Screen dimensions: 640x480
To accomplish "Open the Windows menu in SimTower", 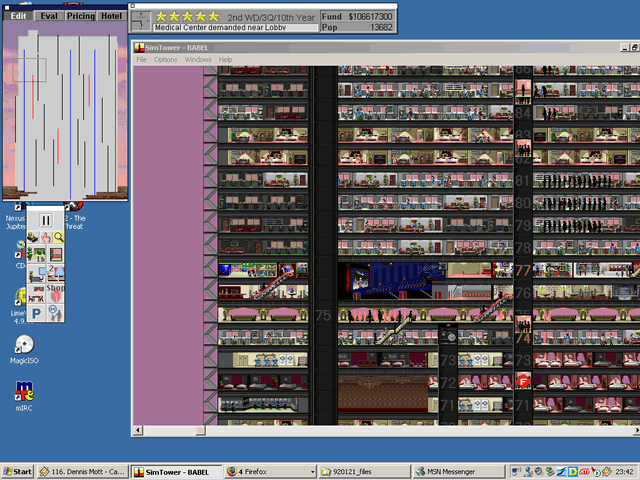I will [x=198, y=60].
